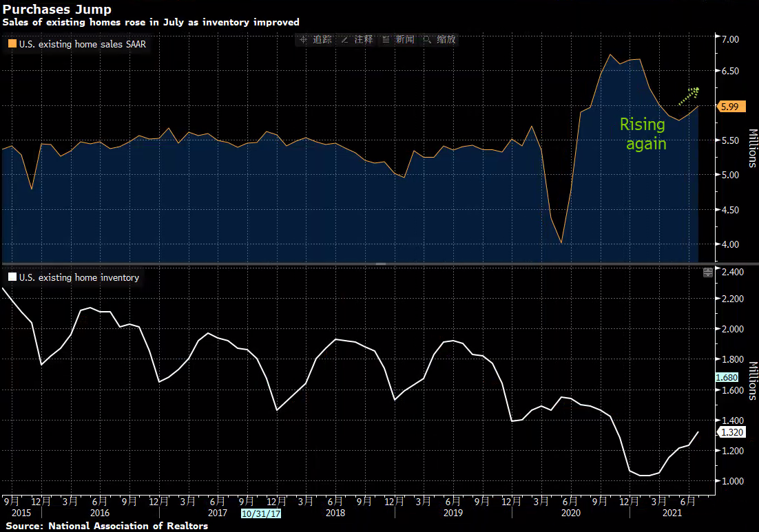Activate the 缩放 magnifier zoom tool
The width and height of the screenshot is (759, 532).
click(439, 40)
